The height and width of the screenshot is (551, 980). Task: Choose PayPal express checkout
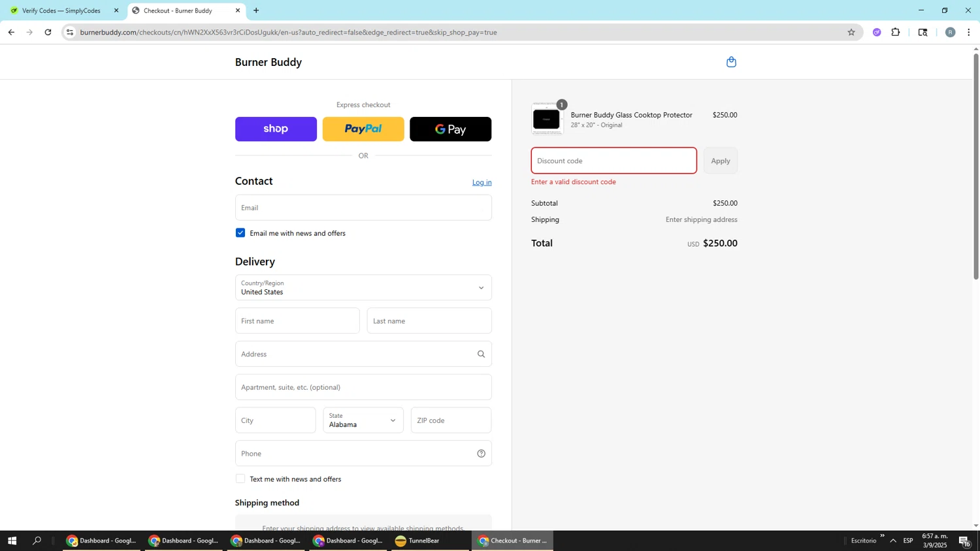tap(363, 129)
